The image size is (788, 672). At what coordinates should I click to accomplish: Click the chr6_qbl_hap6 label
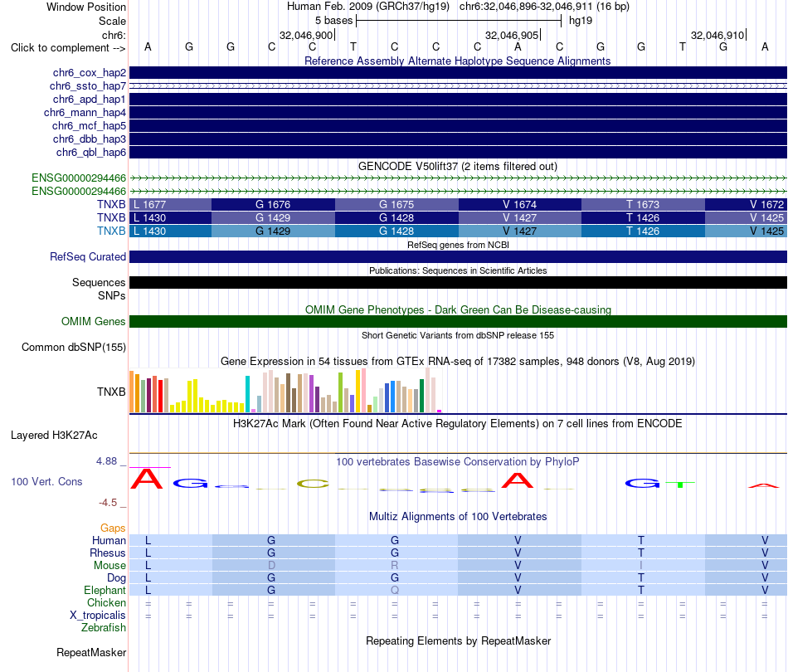coord(91,153)
